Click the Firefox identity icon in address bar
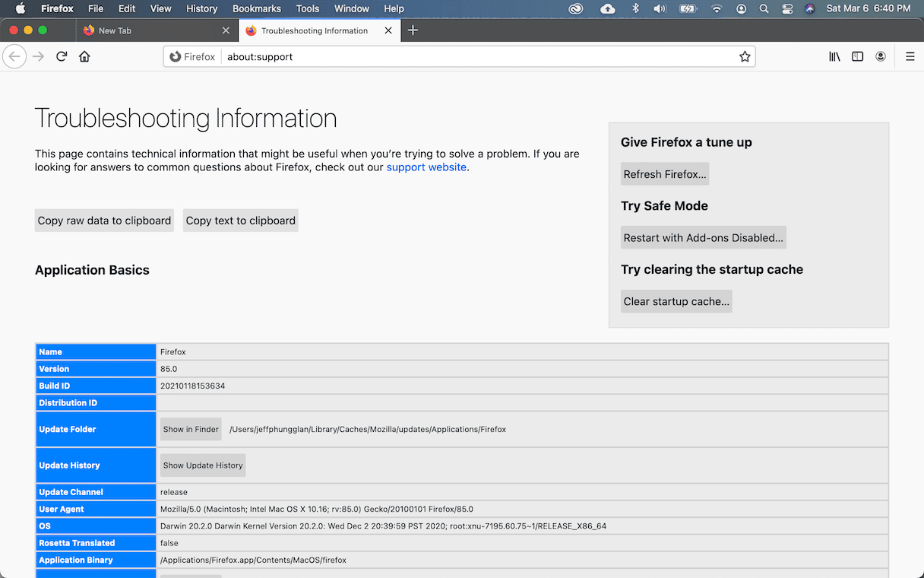The width and height of the screenshot is (924, 578). pyautogui.click(x=192, y=56)
